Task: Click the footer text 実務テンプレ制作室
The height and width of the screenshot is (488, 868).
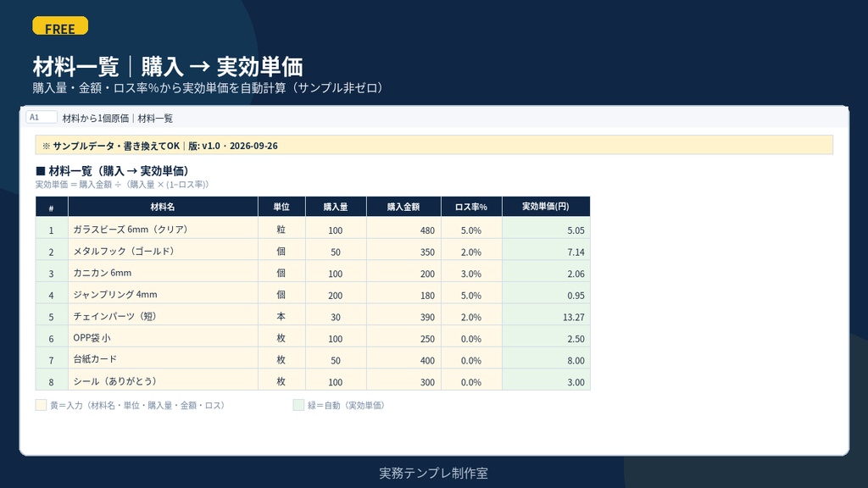Action: (x=433, y=473)
